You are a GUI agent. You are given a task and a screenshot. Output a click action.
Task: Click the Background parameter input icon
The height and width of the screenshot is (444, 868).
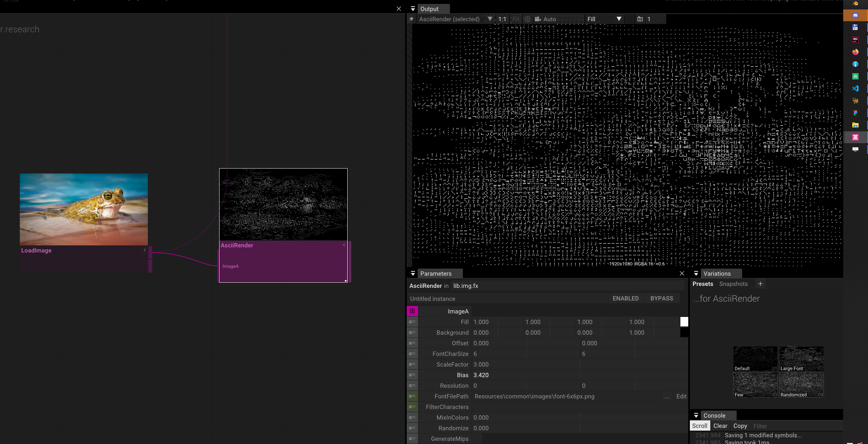point(412,332)
